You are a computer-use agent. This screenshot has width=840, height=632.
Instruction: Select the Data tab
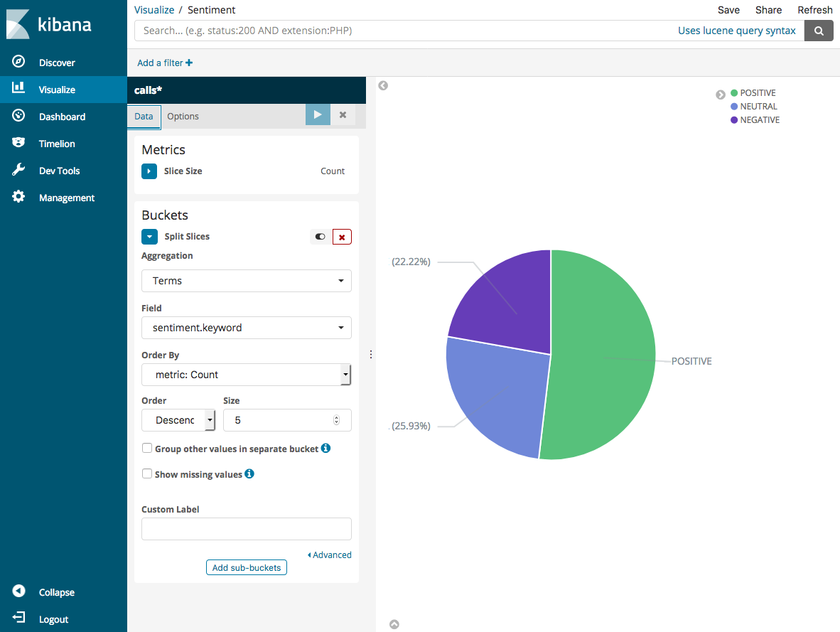144,116
